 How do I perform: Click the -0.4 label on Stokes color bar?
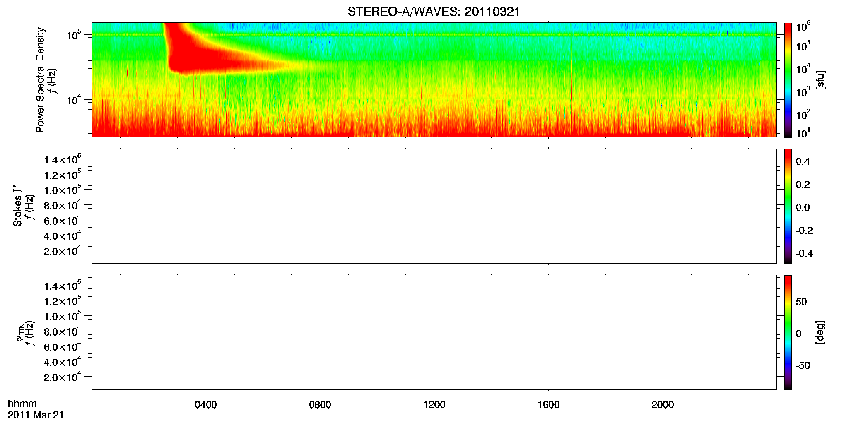(x=804, y=254)
